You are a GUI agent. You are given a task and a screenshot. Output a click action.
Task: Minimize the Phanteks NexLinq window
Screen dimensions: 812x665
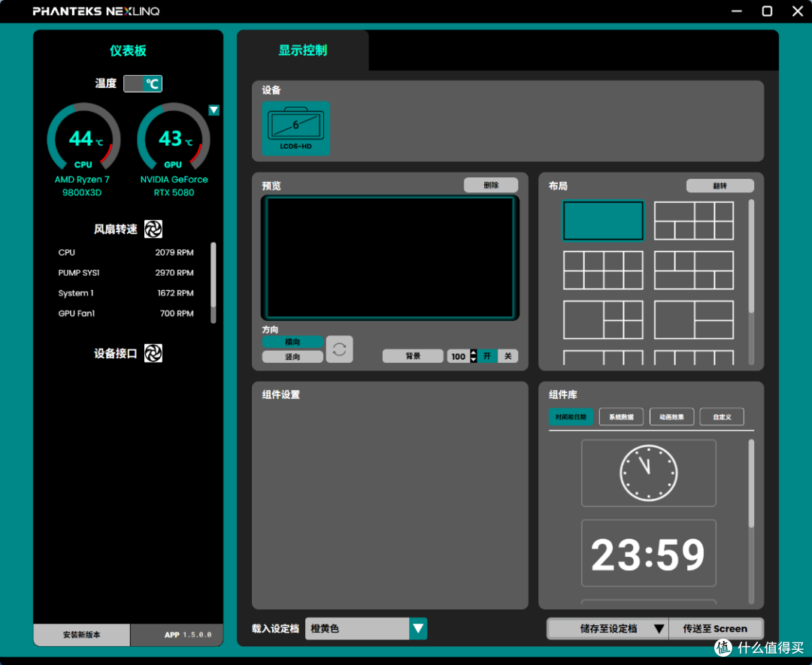(x=736, y=11)
